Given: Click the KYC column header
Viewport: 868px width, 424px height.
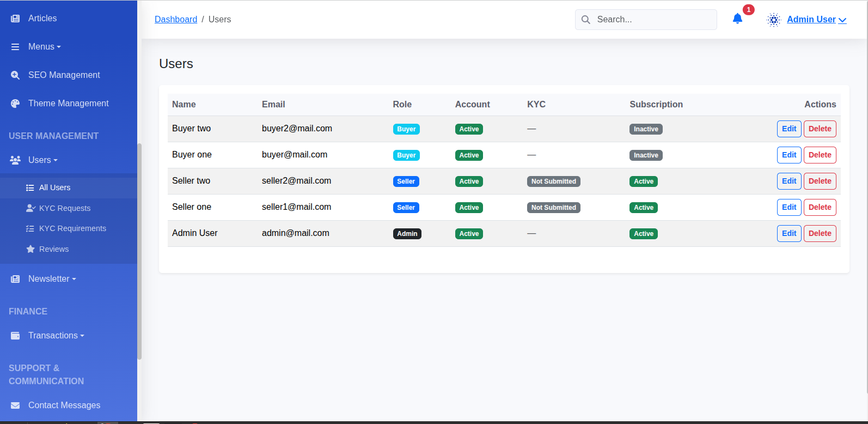Looking at the screenshot, I should (x=536, y=105).
